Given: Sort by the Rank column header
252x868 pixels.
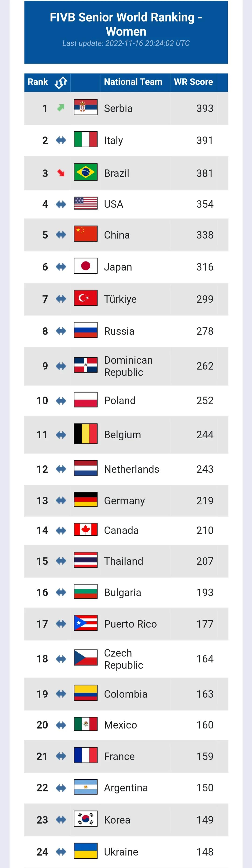Looking at the screenshot, I should (38, 82).
